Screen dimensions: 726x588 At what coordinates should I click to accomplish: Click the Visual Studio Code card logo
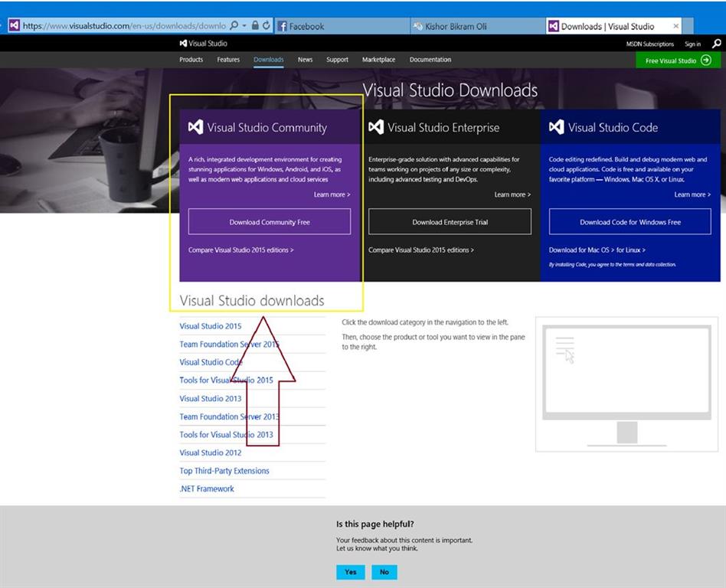(x=555, y=126)
